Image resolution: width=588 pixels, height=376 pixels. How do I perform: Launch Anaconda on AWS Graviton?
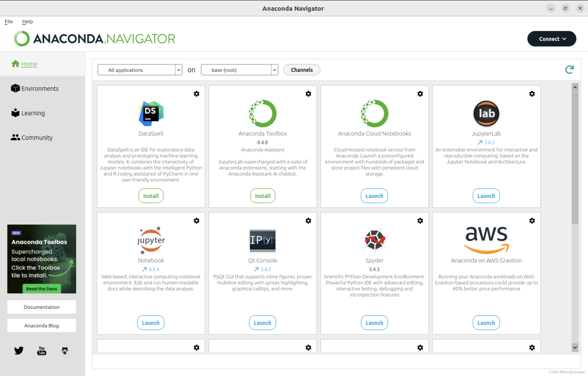486,323
